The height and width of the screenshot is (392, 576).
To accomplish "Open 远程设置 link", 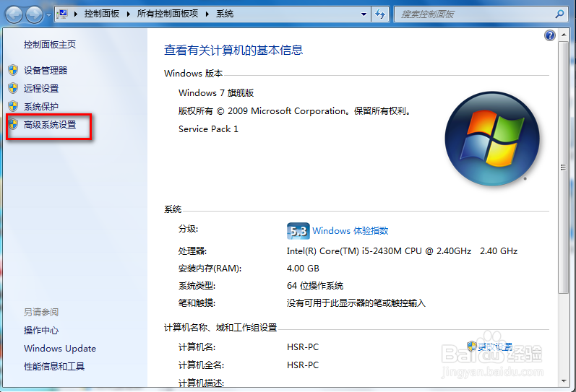I will (x=41, y=89).
